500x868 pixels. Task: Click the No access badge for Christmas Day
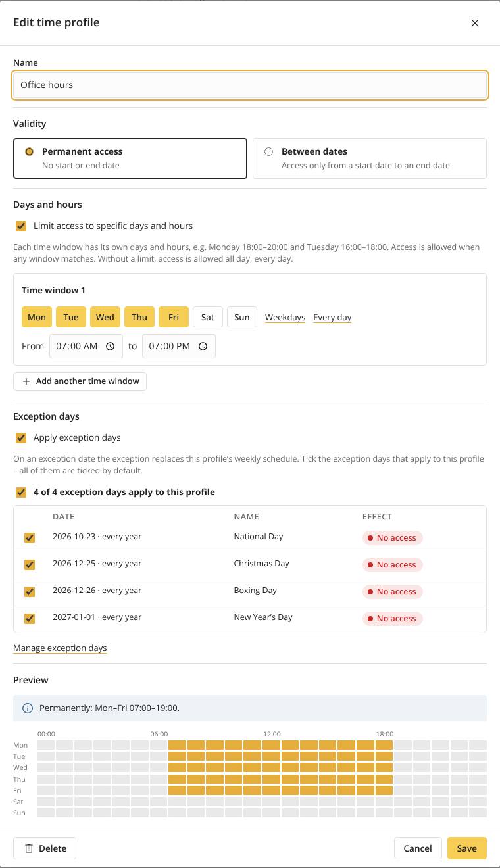[392, 565]
